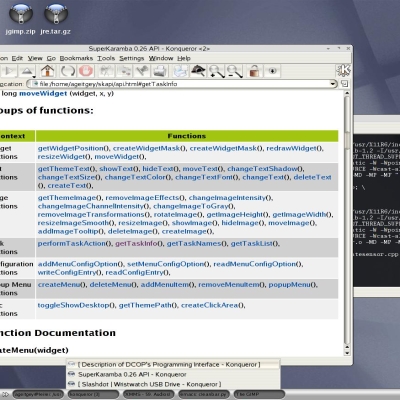Reload the page using the Reload icon
400x400 pixels.
(67, 71)
